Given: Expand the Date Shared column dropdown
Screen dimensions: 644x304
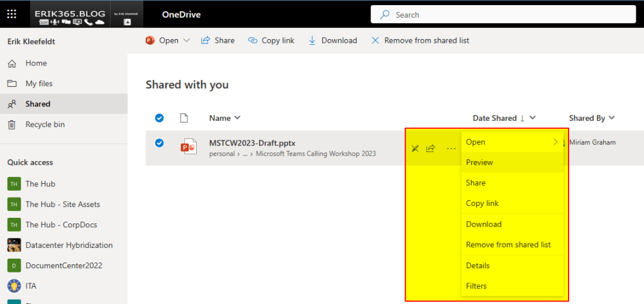Looking at the screenshot, I should pyautogui.click(x=533, y=118).
